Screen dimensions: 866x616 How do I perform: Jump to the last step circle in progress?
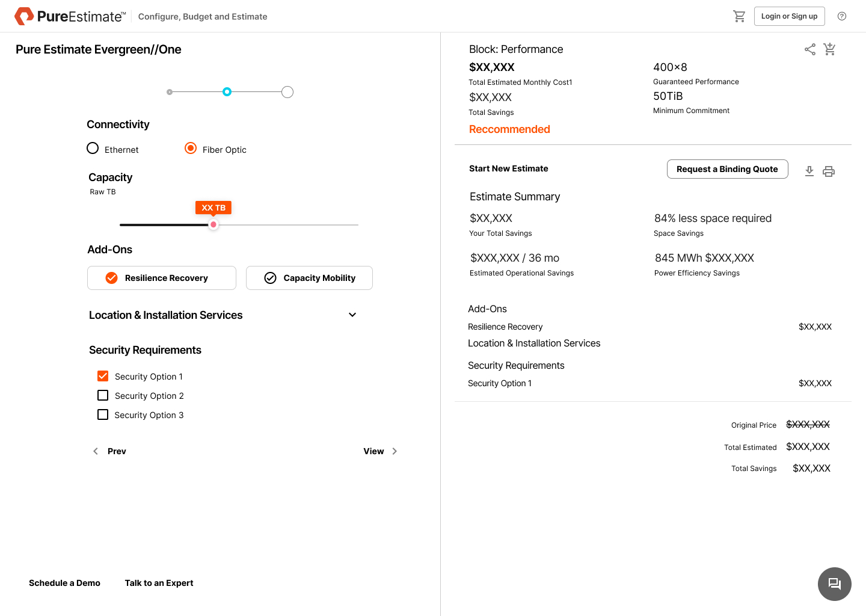[x=287, y=92]
